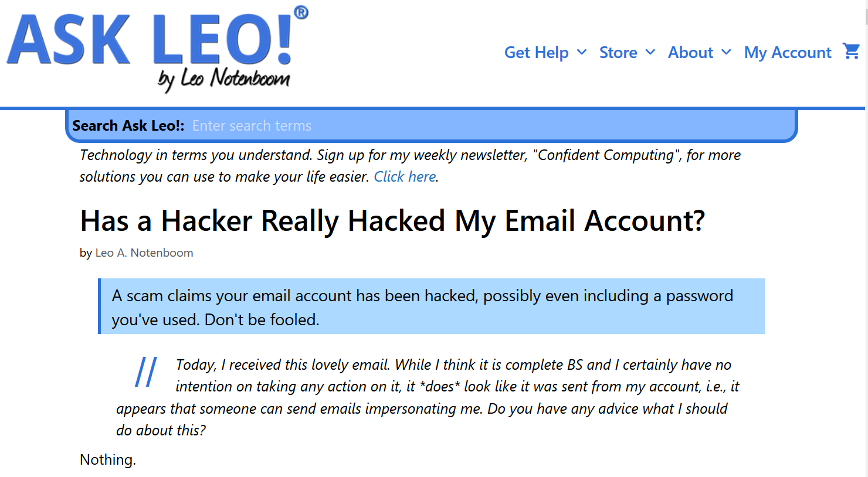Viewport: 868px width, 477px height.
Task: Click the blue scam summary box
Action: click(x=432, y=306)
